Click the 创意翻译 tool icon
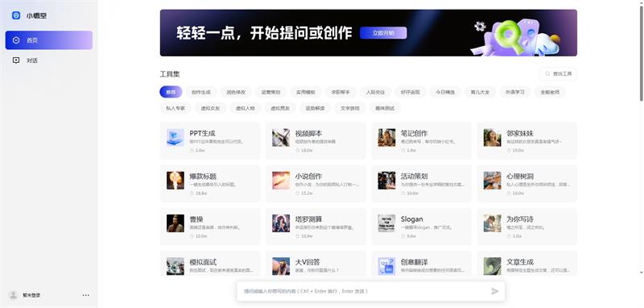Viewport: 644px width, 308px height. tap(386, 266)
